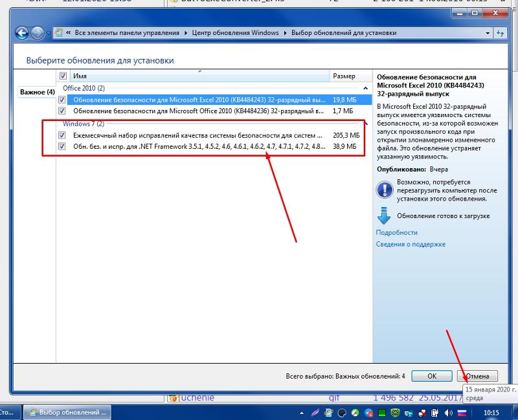Uncheck Office 2010 KB4484236 update checkbox
This screenshot has height=420, width=518.
(x=62, y=111)
